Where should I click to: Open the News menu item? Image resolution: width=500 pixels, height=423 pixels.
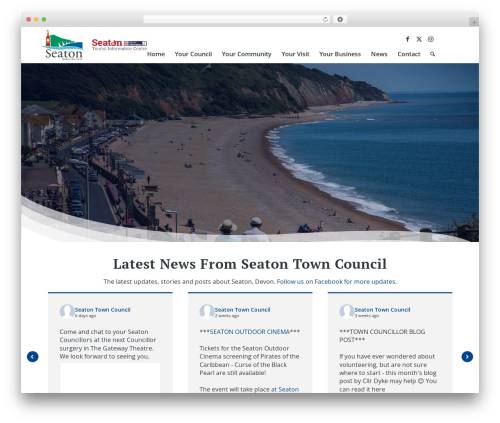379,54
